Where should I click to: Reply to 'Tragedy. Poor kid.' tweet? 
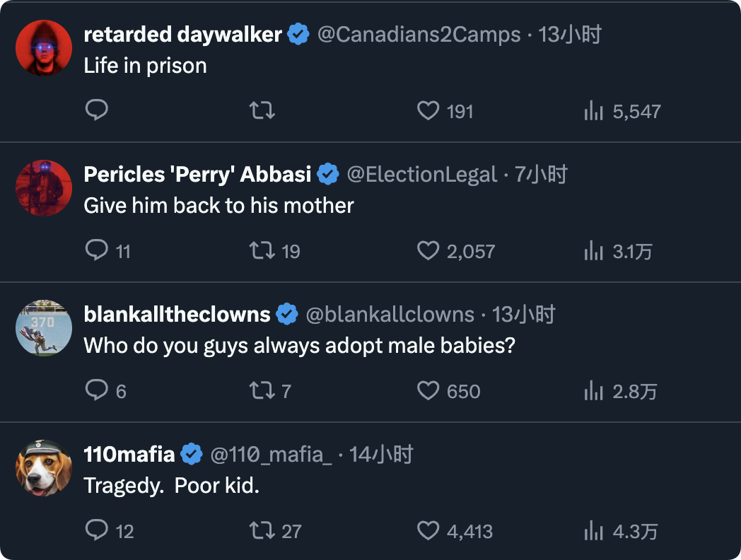[x=96, y=530]
